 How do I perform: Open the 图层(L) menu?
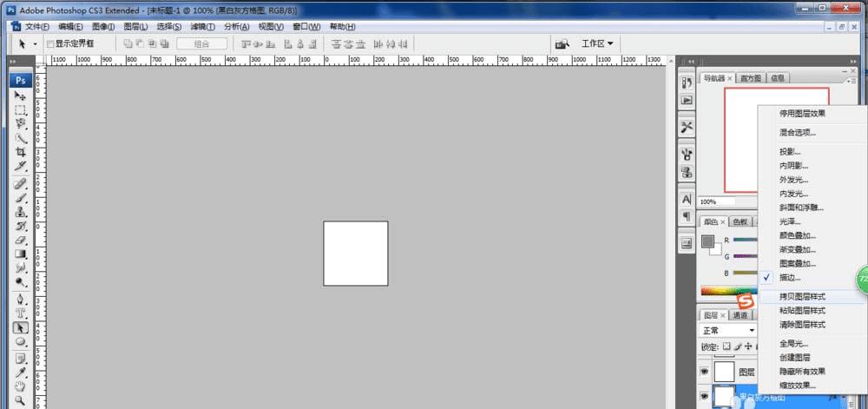pyautogui.click(x=136, y=27)
